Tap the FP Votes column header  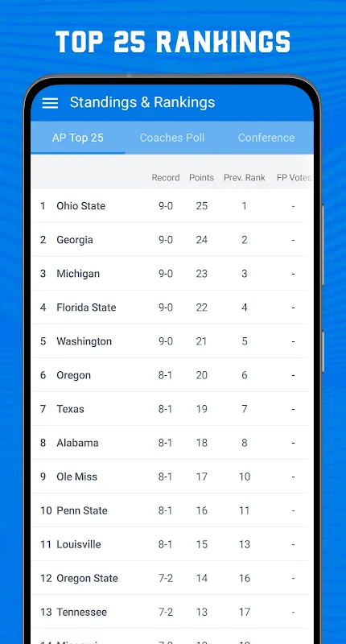(294, 178)
